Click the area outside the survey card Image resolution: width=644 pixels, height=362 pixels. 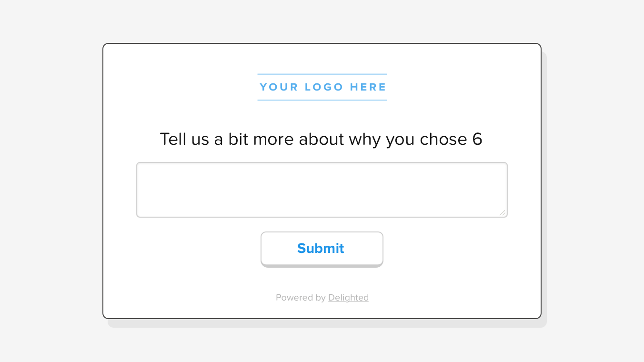click(48, 181)
